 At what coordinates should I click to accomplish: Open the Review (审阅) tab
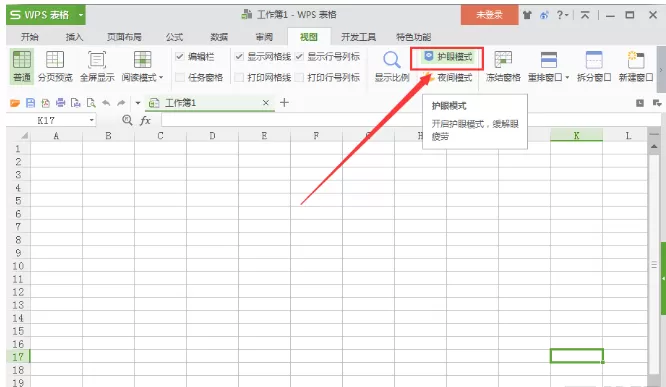[x=264, y=37]
